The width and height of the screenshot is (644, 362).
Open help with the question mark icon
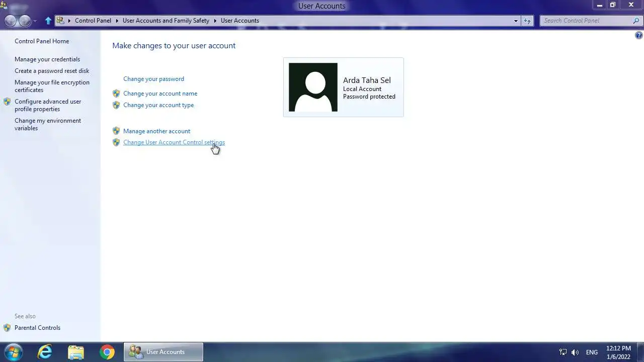639,35
